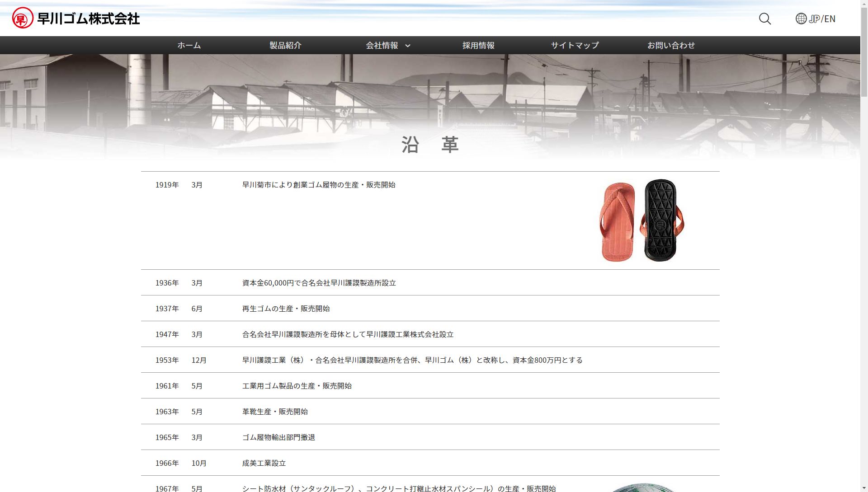Select the 1961年 year cell
Screen dimensions: 868x492
167,386
